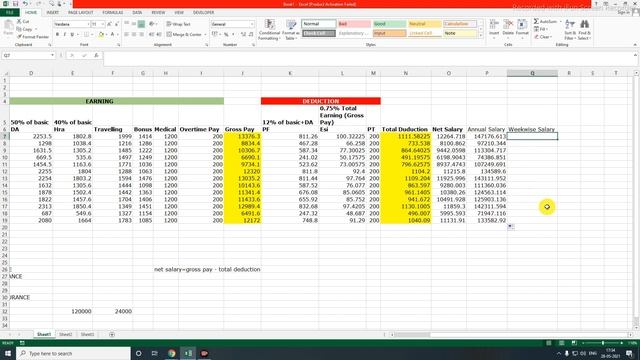This screenshot has height=360, width=640.
Task: Toggle Wrap Text
Action: coord(178,24)
